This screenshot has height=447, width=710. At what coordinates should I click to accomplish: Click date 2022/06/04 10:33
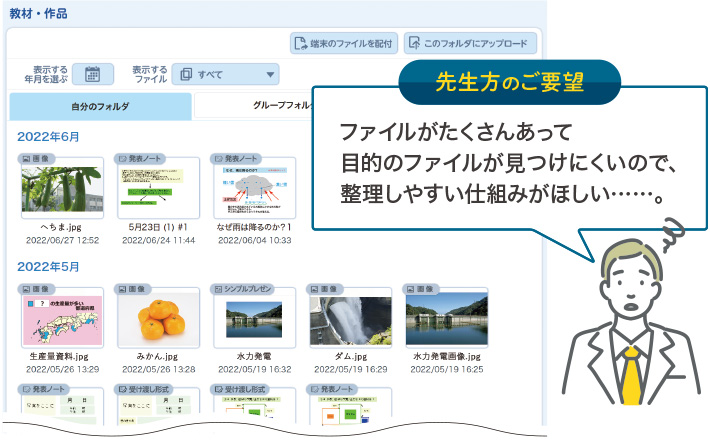[254, 240]
